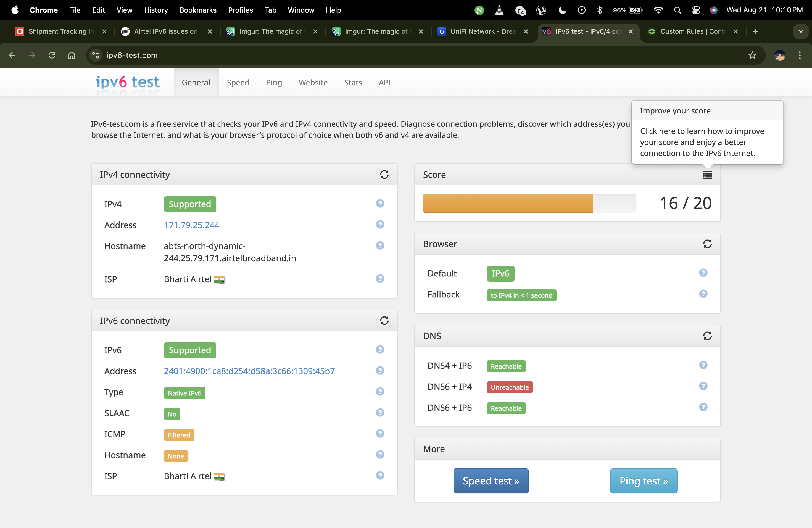This screenshot has height=528, width=812.
Task: Click help icon beside ICMP Filtered
Action: click(380, 434)
